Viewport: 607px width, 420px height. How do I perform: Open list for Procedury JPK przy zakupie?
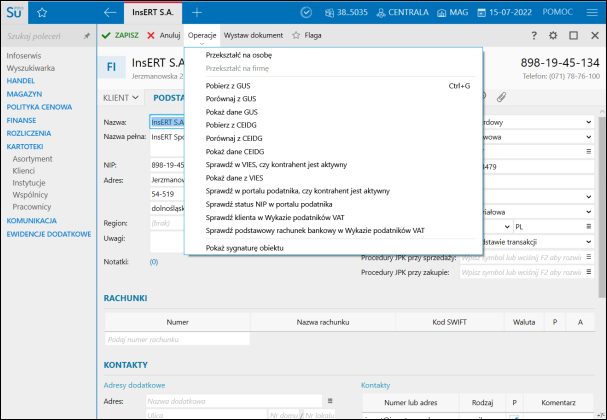[x=588, y=272]
